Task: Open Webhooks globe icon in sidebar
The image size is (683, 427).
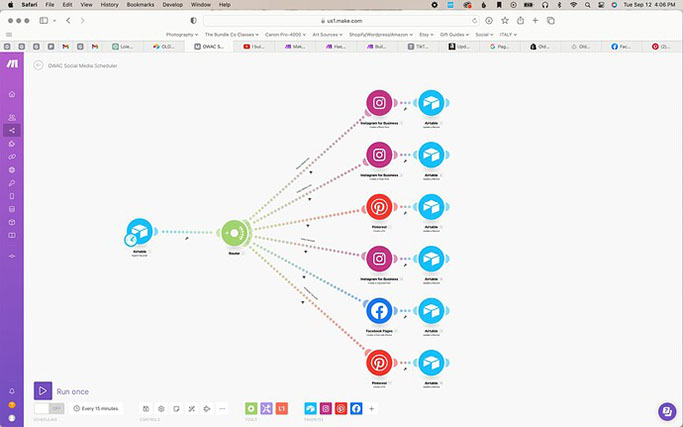Action: (x=12, y=170)
